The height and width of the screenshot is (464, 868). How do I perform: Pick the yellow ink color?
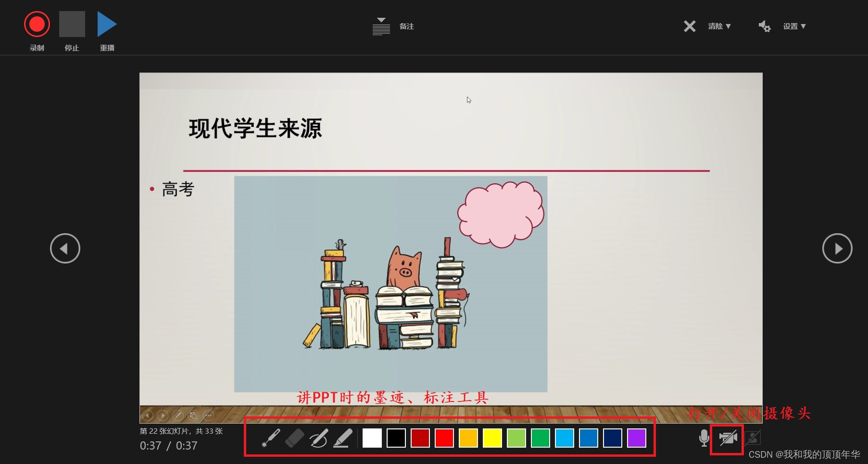[492, 438]
